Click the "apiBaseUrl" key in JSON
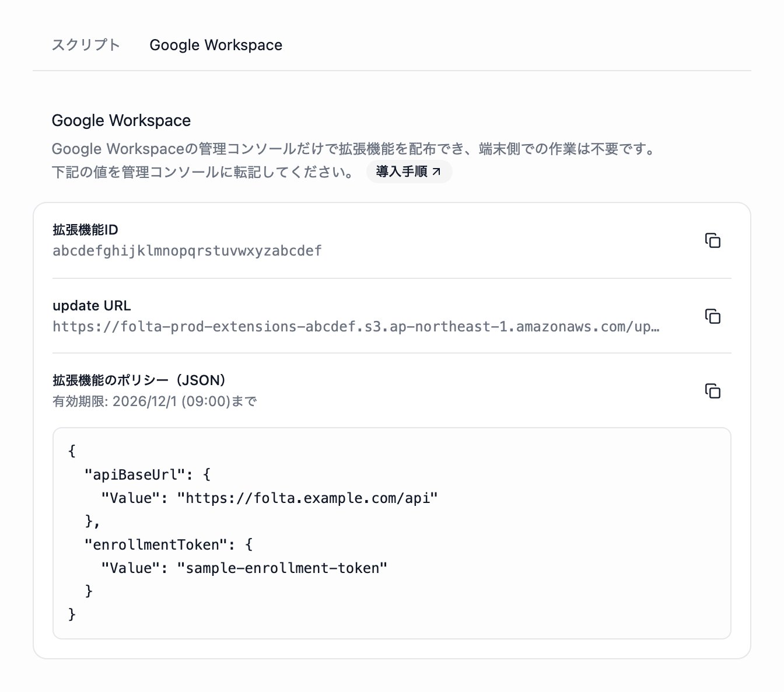Screen dimensions: 784x692 pyautogui.click(x=135, y=474)
